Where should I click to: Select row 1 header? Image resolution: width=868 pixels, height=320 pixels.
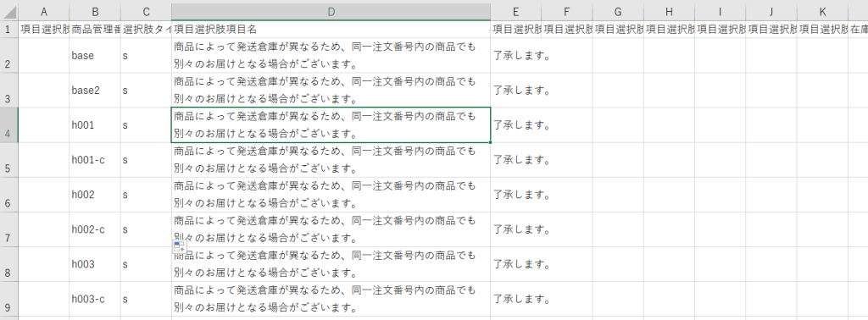(8, 29)
